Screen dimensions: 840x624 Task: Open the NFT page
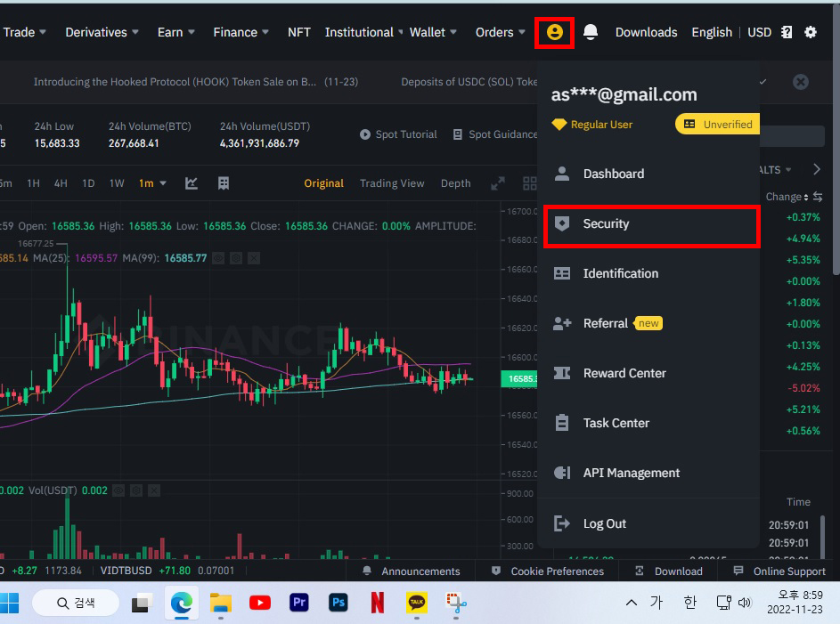click(299, 32)
